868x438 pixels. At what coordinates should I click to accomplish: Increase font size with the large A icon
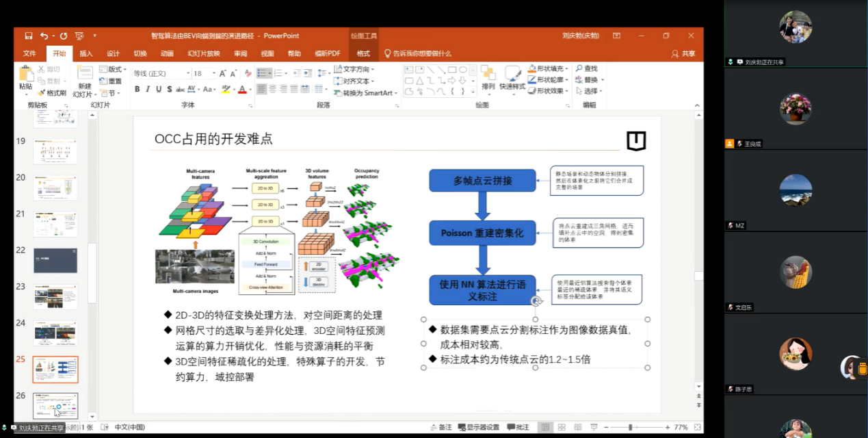click(222, 73)
